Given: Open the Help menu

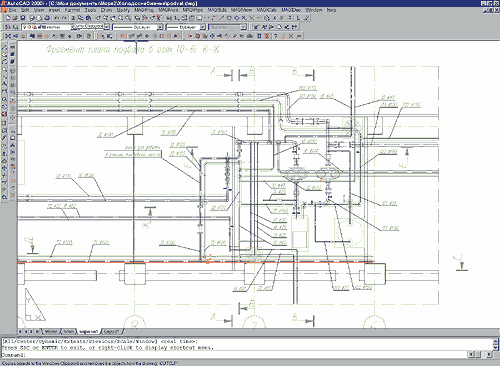Looking at the screenshot, I should pyautogui.click(x=331, y=10).
